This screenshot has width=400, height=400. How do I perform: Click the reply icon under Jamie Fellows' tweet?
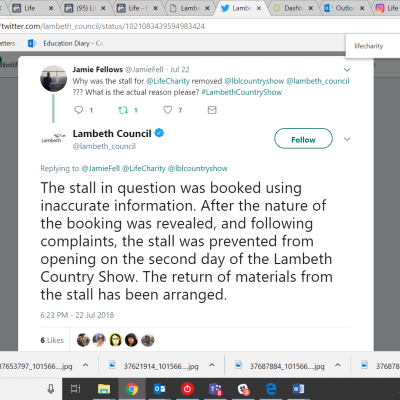point(79,110)
